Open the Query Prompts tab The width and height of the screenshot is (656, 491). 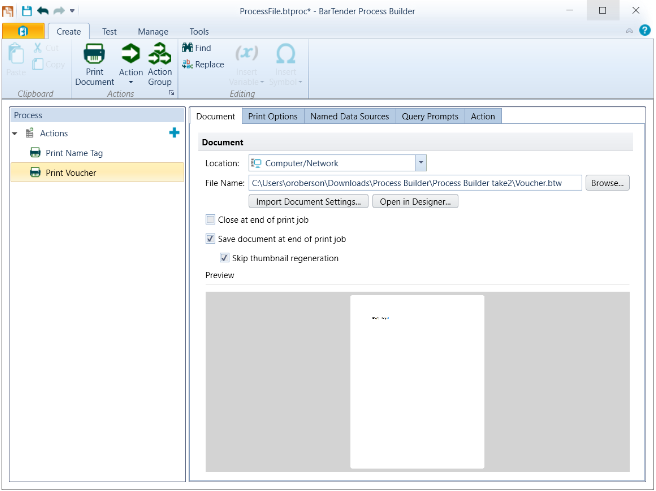pos(430,116)
